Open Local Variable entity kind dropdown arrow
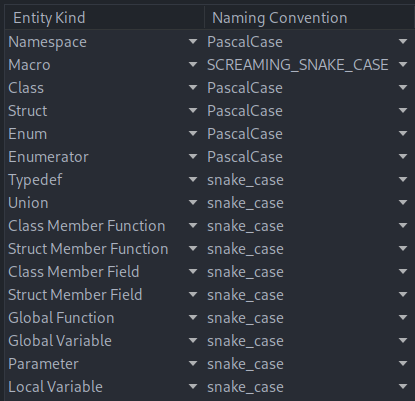This screenshot has width=415, height=401. pos(193,387)
